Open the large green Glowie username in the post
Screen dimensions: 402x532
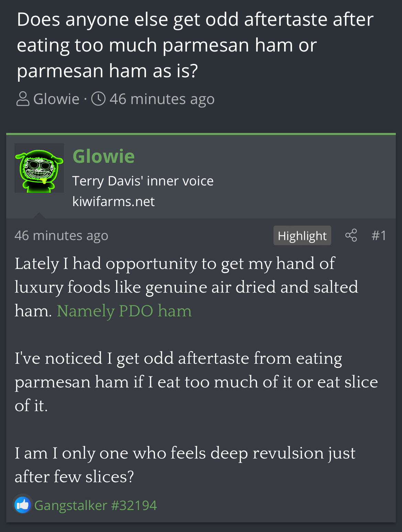(103, 156)
